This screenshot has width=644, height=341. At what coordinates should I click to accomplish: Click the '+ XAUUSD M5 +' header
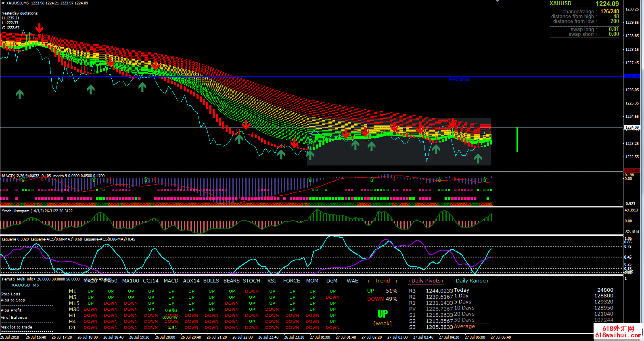pyautogui.click(x=25, y=285)
